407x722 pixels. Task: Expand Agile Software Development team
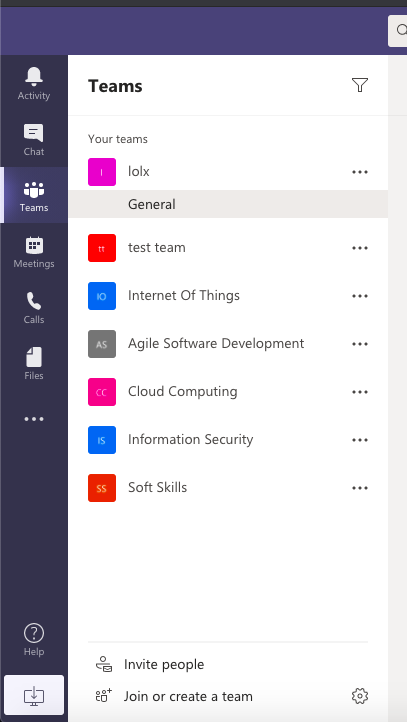point(228,344)
